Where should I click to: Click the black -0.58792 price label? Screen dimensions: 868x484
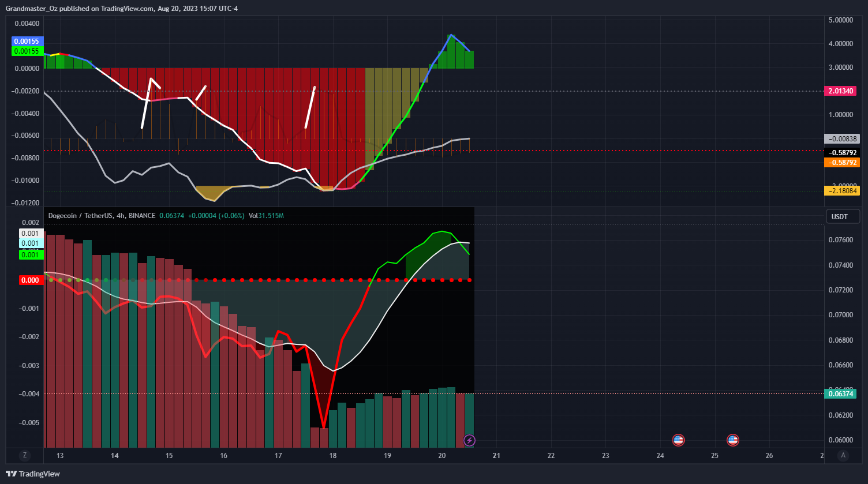843,153
